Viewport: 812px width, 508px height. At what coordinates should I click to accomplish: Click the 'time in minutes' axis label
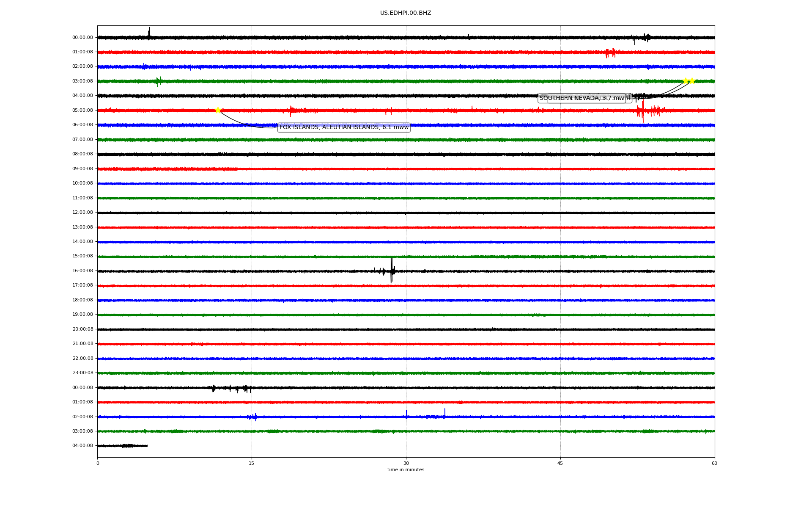coord(406,470)
